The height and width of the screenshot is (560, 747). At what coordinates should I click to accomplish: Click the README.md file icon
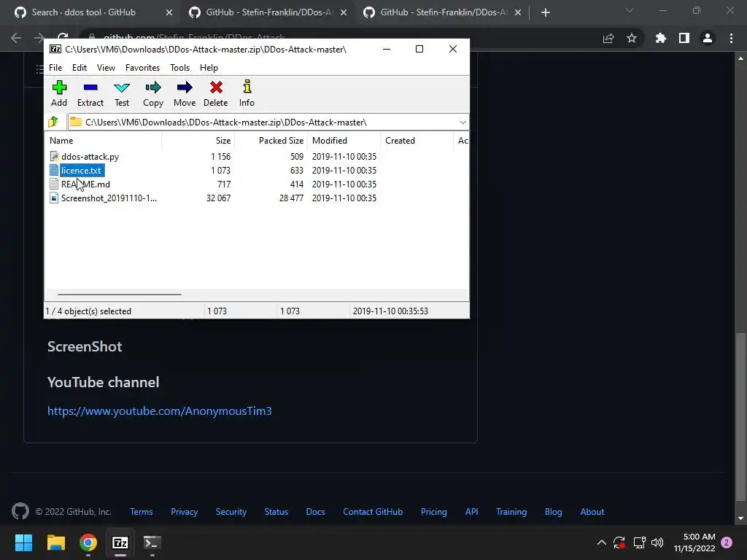coord(54,184)
